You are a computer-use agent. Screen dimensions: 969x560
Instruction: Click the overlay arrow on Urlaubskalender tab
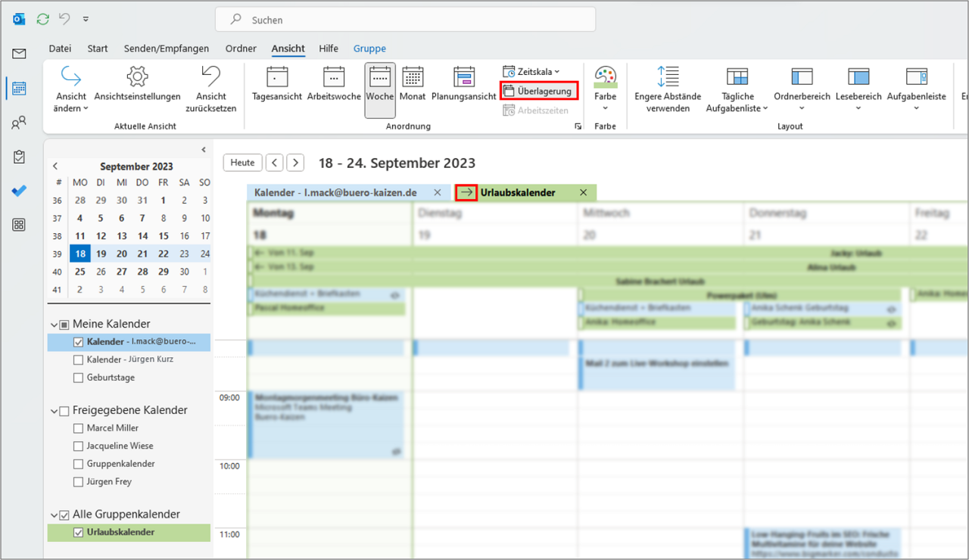coord(466,193)
